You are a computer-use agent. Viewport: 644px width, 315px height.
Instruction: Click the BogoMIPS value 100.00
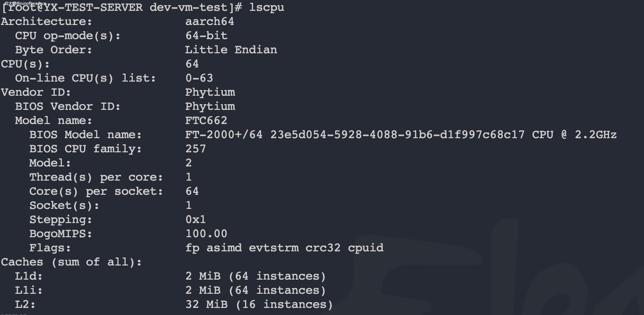pyautogui.click(x=206, y=234)
